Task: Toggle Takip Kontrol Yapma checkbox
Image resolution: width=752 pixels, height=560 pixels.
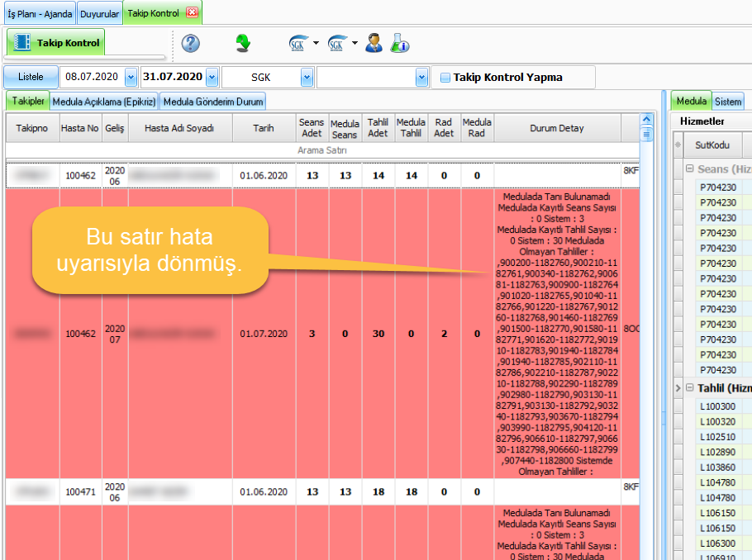Action: [445, 77]
